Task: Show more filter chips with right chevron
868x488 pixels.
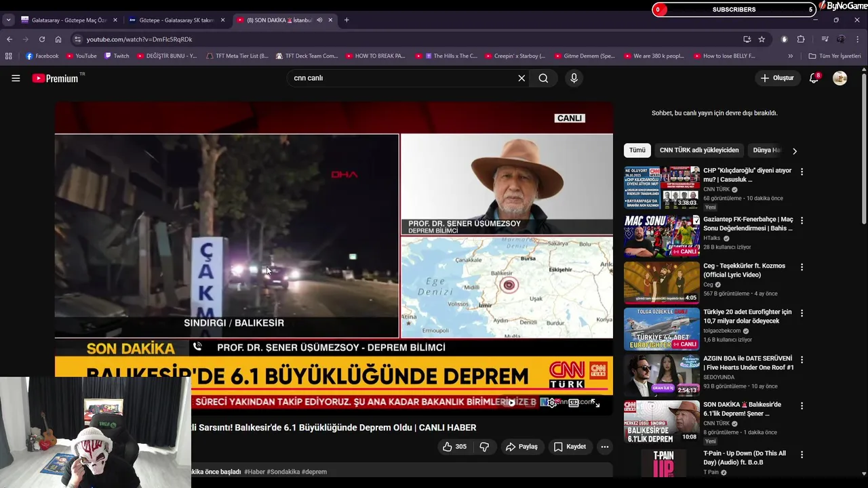Action: pos(795,150)
